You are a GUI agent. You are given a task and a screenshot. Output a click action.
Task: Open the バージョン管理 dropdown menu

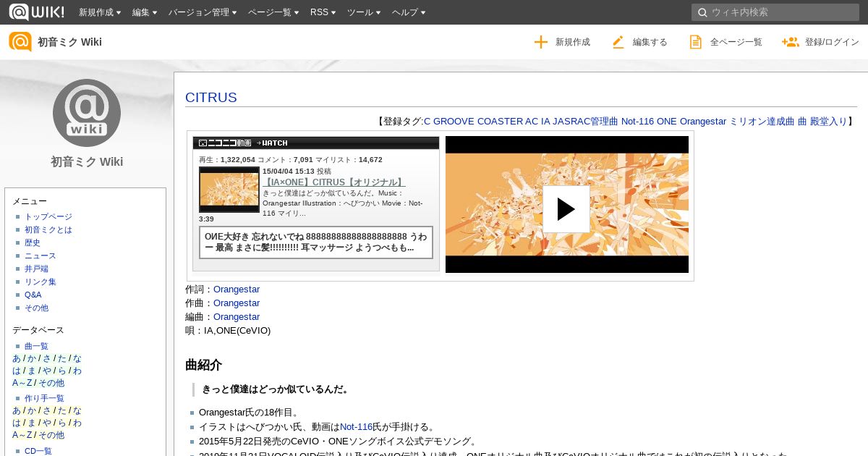click(203, 12)
